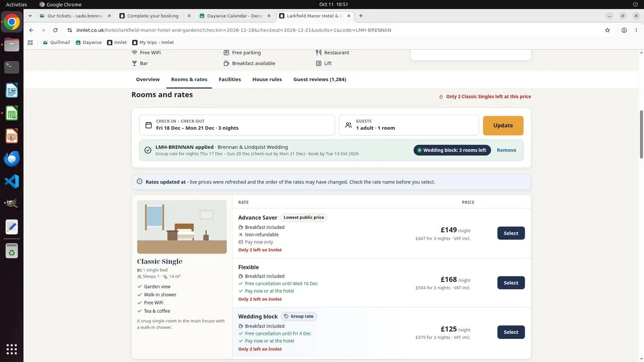Viewport: 644px width, 362px height.
Task: Launch Terminal from the dock
Action: [12, 67]
